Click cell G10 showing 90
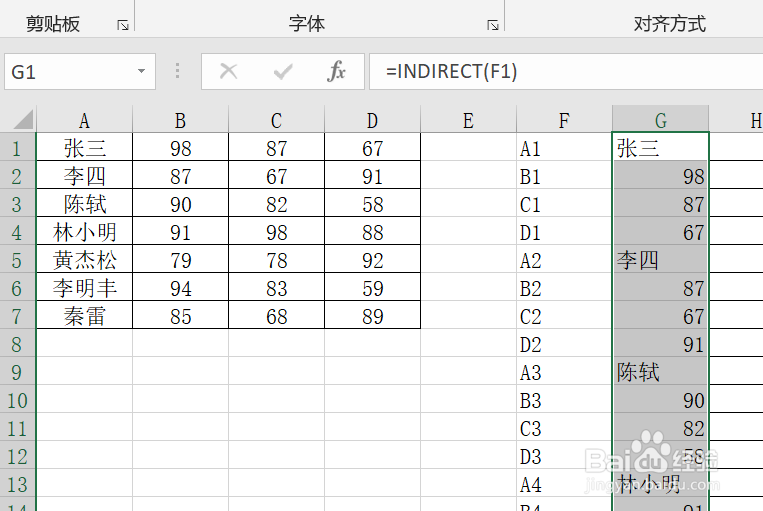The width and height of the screenshot is (763, 511). click(660, 400)
